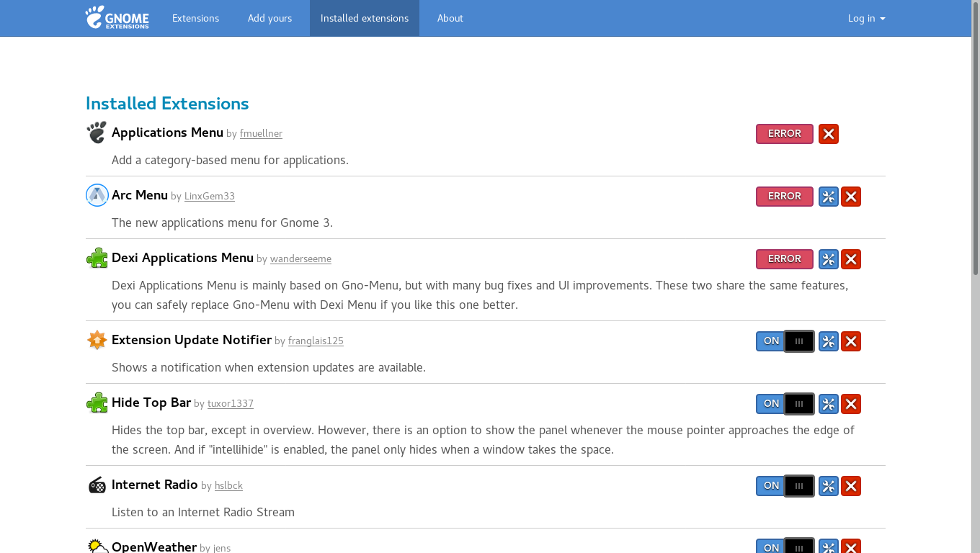Image resolution: width=980 pixels, height=553 pixels.
Task: Select the Installed extensions tab
Action: [365, 18]
